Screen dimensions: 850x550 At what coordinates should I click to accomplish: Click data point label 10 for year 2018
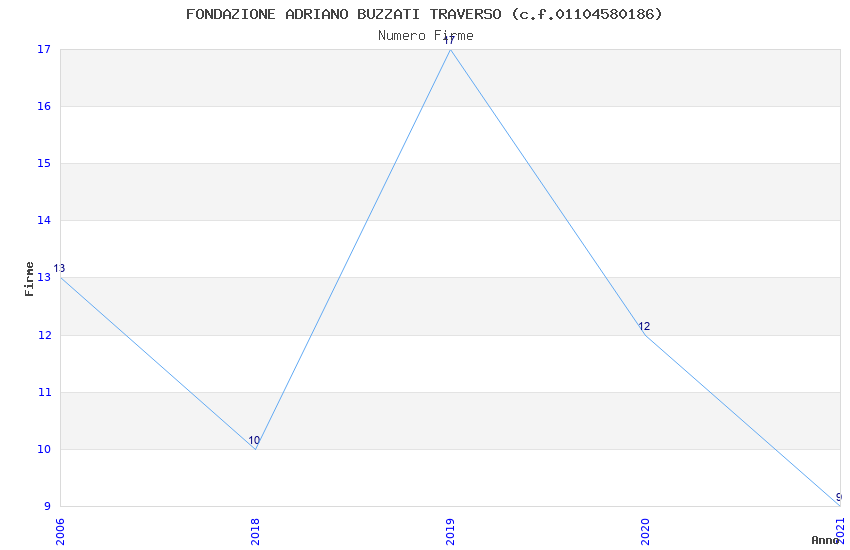click(254, 440)
